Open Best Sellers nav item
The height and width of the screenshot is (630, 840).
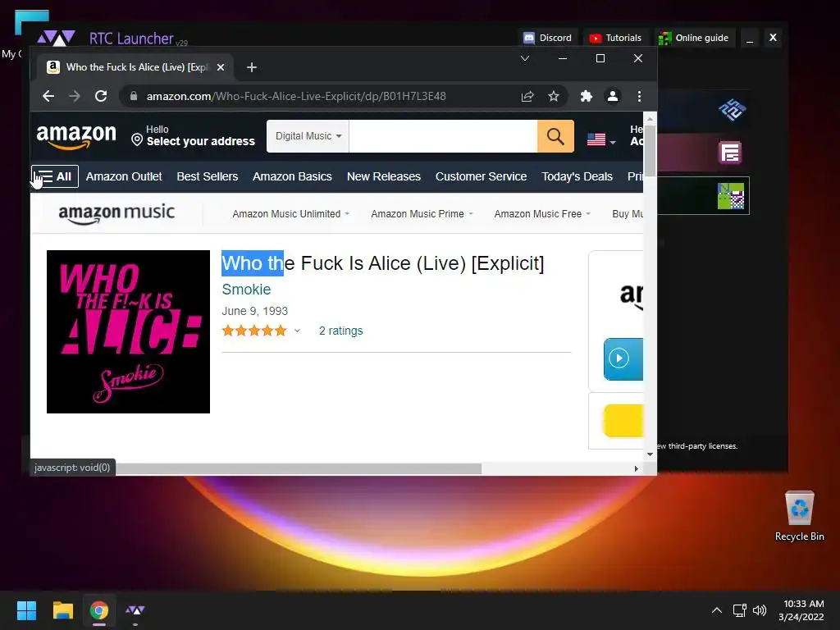tap(208, 176)
